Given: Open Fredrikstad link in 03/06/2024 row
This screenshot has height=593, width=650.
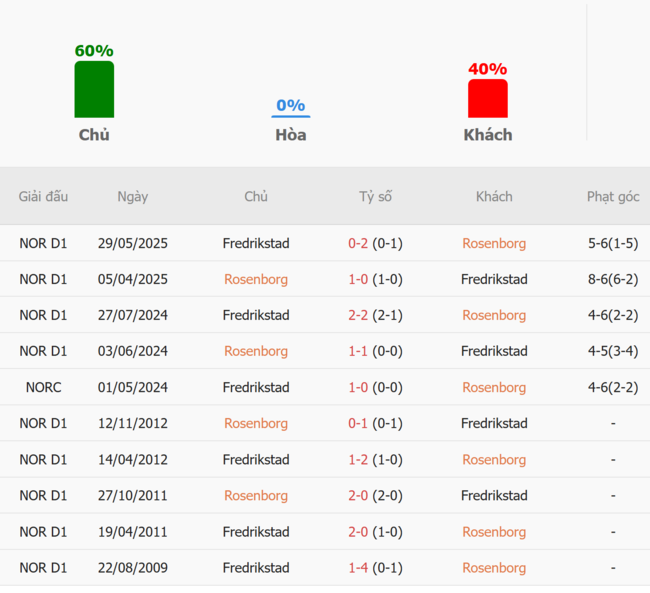Looking at the screenshot, I should click(494, 351).
